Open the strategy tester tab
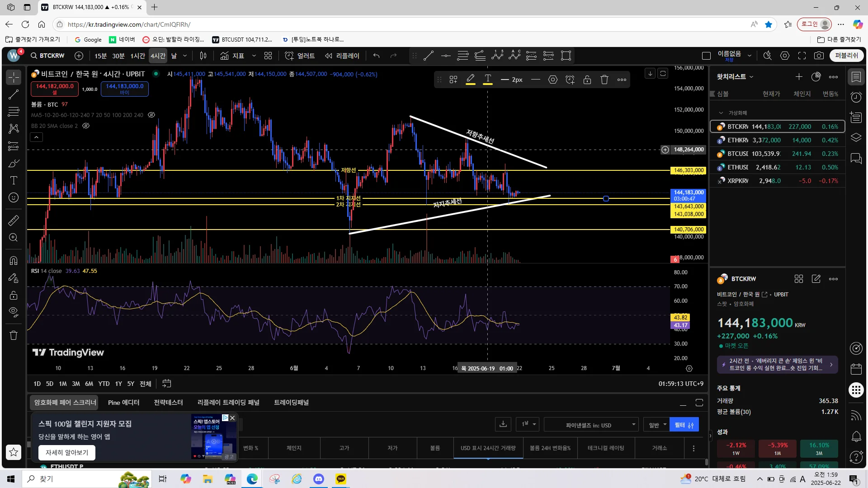Screen dimensions: 868x488 168,402
